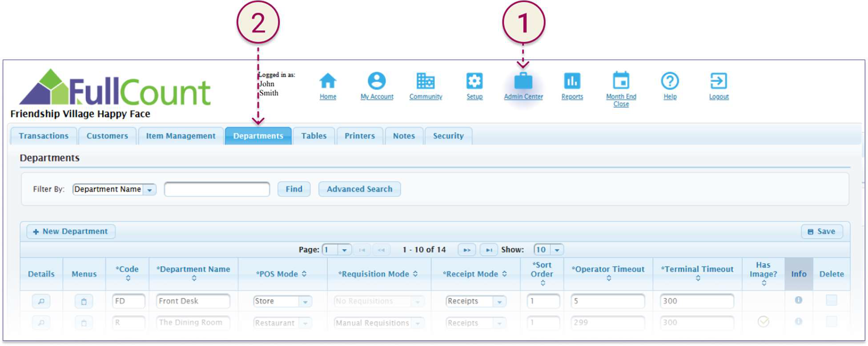
Task: Switch to the Item Management tab
Action: [x=181, y=136]
